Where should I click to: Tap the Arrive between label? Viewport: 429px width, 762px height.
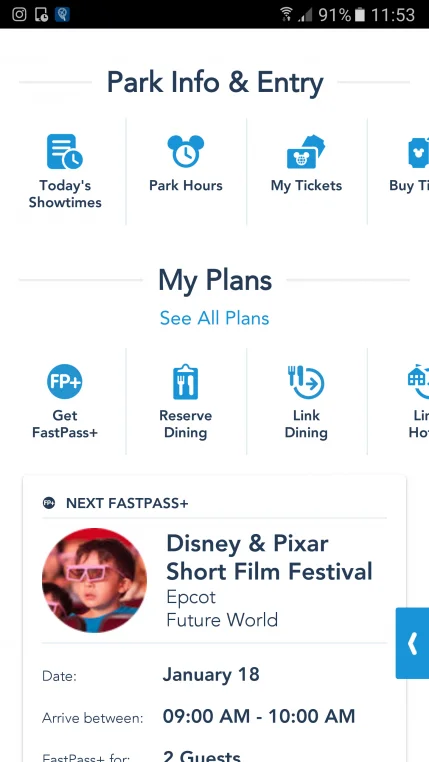[92, 718]
